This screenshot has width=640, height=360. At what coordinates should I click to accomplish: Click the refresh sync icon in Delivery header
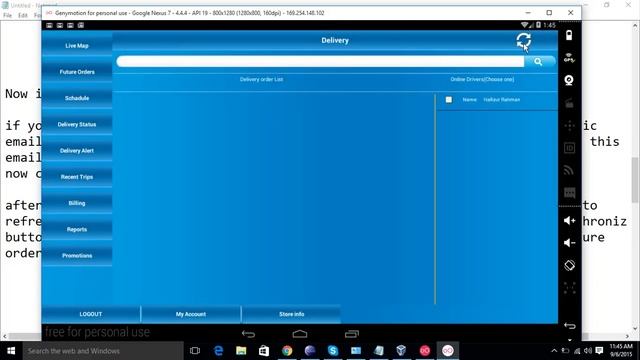point(523,41)
